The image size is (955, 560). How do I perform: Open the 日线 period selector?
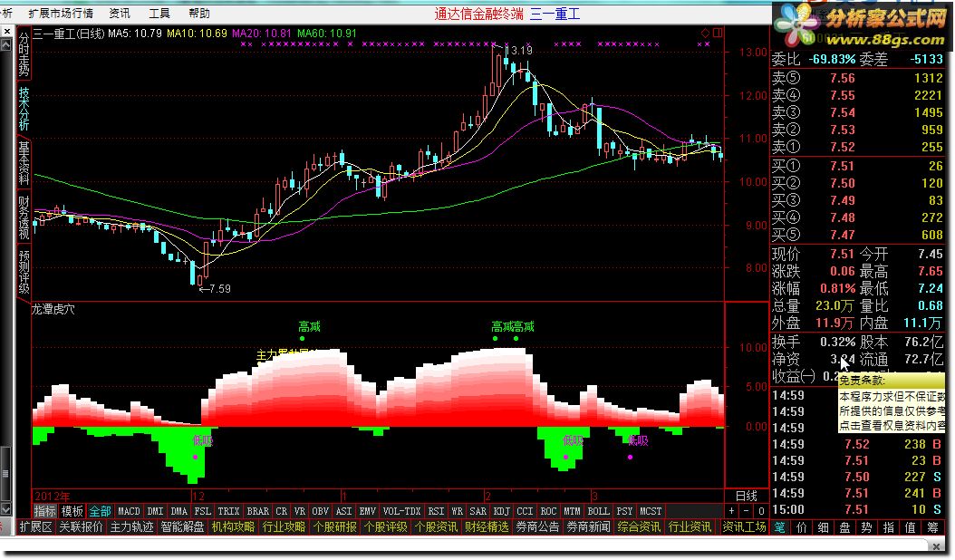coord(747,496)
